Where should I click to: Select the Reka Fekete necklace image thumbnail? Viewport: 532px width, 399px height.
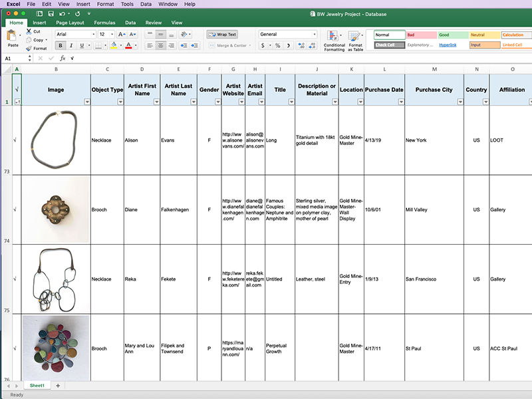click(56, 279)
